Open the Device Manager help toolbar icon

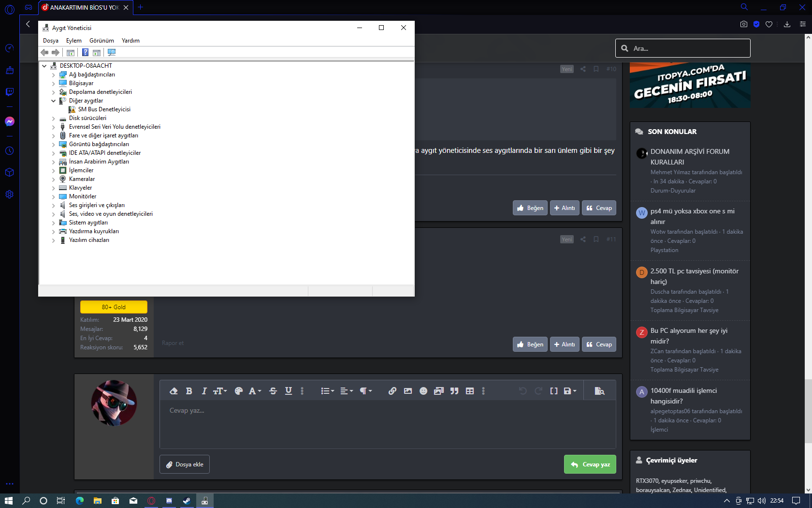(85, 52)
